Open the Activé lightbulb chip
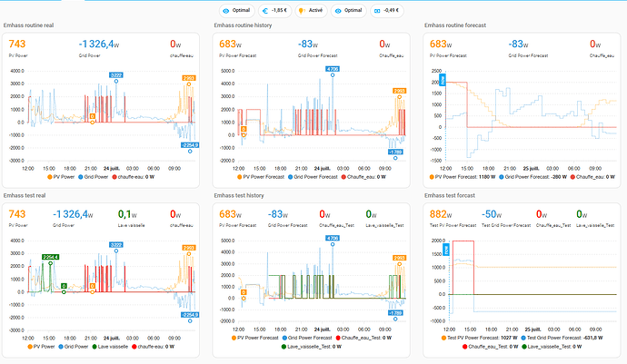Image resolution: width=627 pixels, height=364 pixels. tap(311, 11)
